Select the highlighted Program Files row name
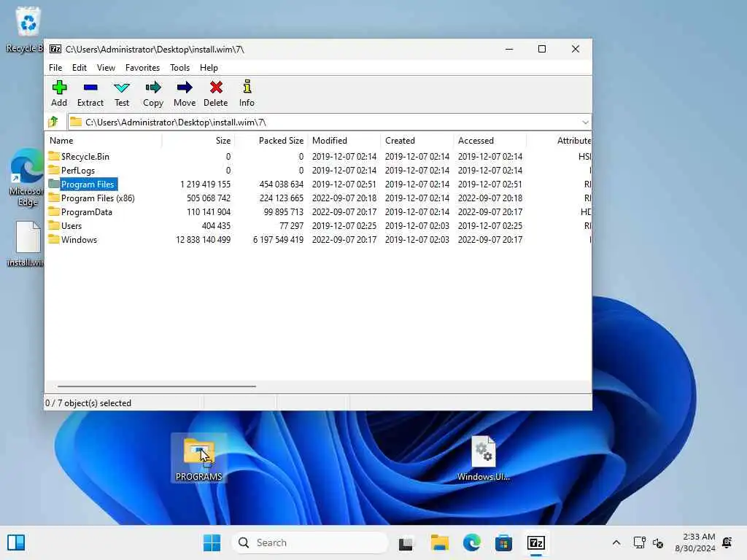The height and width of the screenshot is (560, 747). pos(88,184)
